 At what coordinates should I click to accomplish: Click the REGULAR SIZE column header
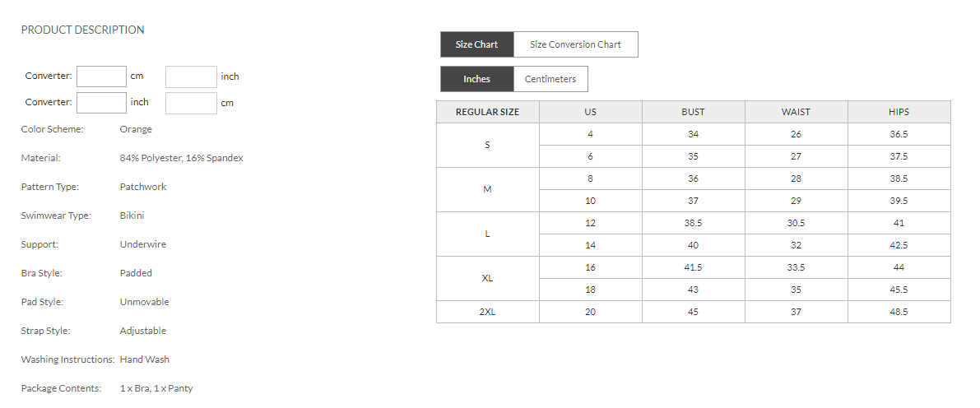click(487, 112)
